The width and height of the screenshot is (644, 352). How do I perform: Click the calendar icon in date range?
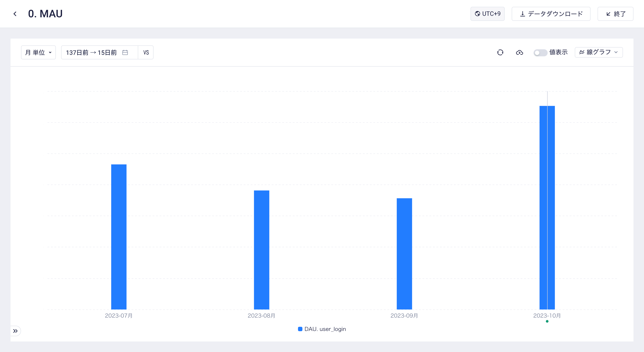coord(125,52)
